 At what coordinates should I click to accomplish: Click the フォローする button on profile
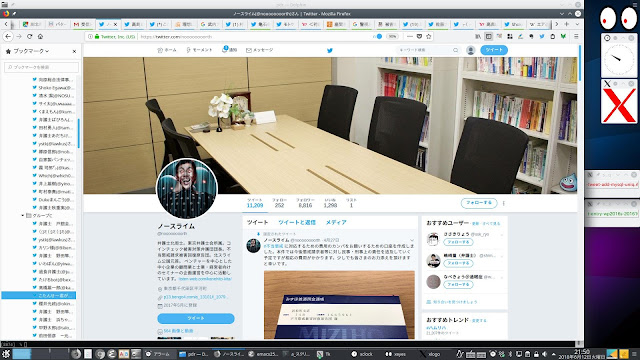point(479,203)
